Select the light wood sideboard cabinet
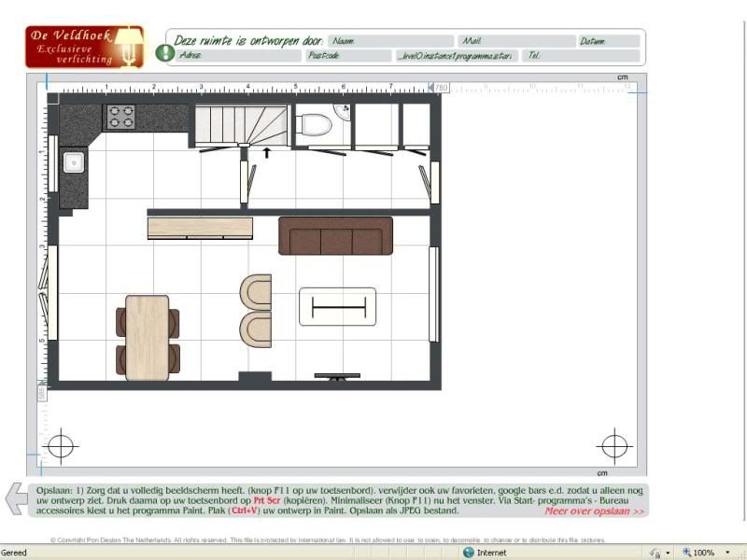 pos(200,228)
